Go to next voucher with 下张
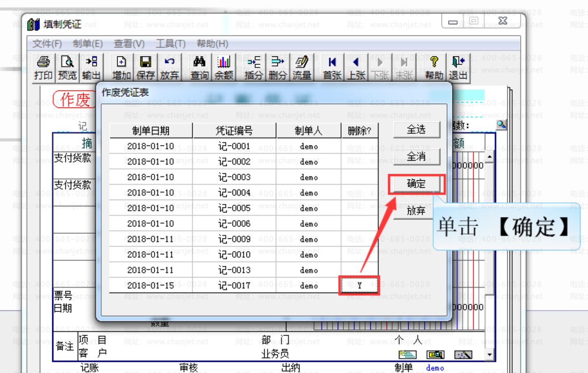Screen dimensions: 588x373 [380, 68]
